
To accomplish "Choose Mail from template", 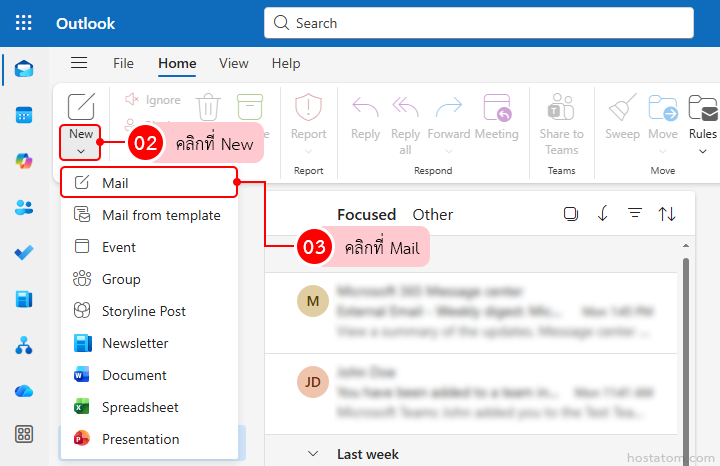I will click(x=149, y=215).
